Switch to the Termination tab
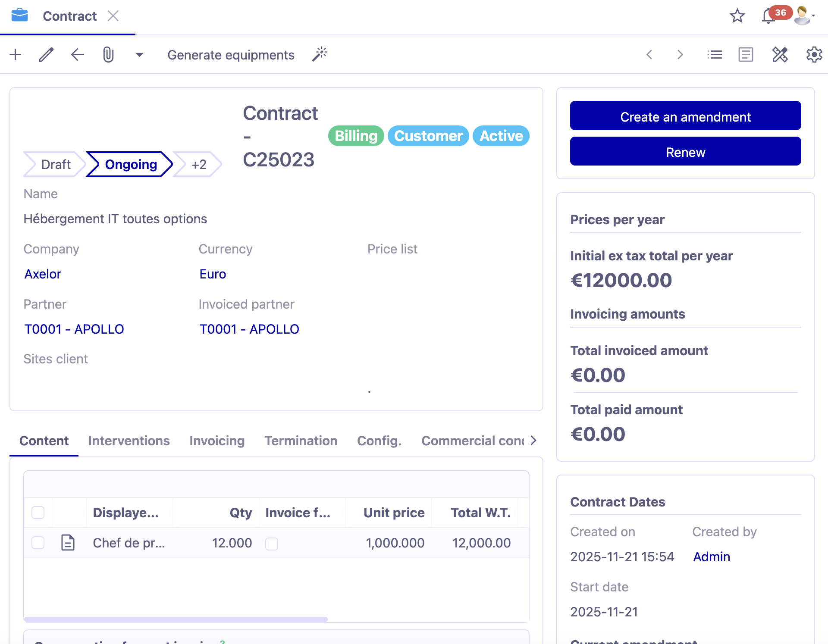The height and width of the screenshot is (644, 828). 301,441
